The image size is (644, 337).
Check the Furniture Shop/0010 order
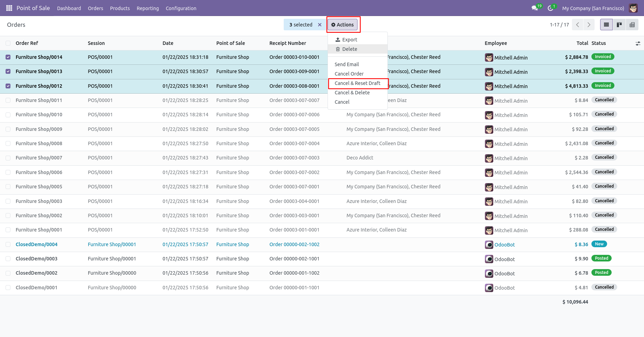click(x=8, y=115)
